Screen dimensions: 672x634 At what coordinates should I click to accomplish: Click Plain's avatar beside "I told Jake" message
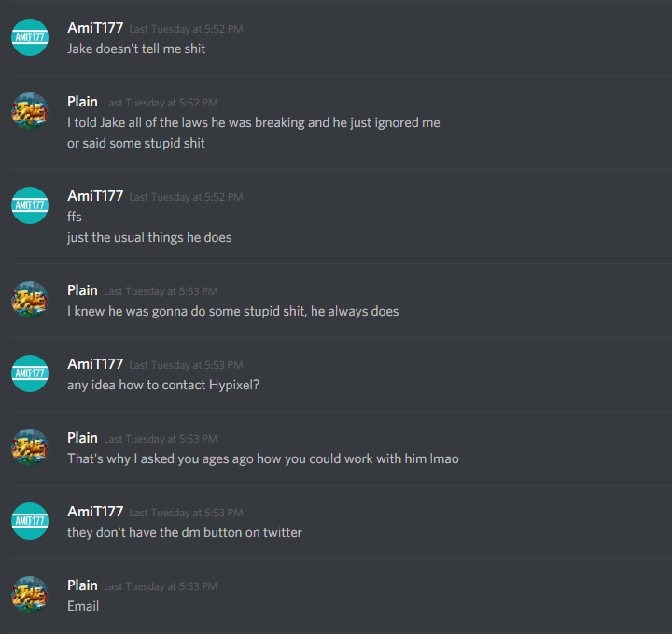(30, 111)
